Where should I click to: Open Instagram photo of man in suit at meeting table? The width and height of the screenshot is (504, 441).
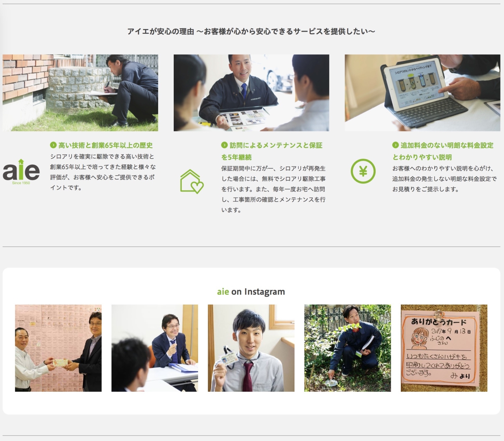pos(155,348)
